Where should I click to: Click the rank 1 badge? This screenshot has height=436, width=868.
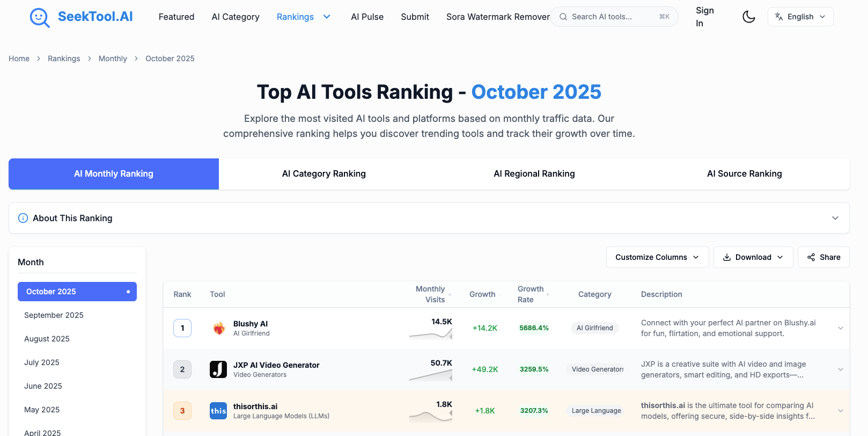point(182,328)
